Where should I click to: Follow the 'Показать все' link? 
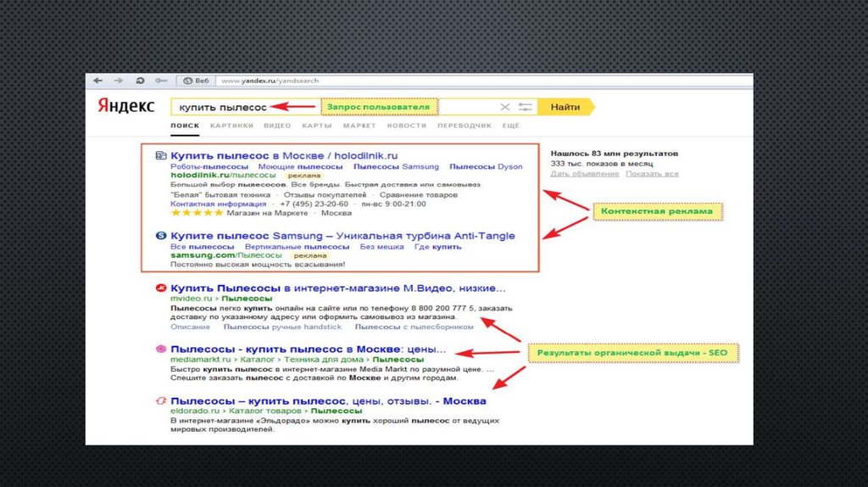click(652, 174)
